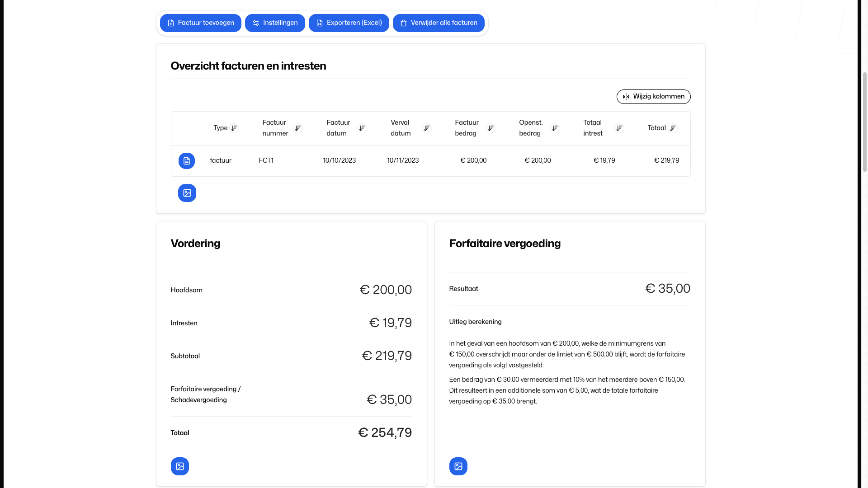Sort by Verval datum column icon
This screenshot has height=488, width=868.
tap(426, 128)
